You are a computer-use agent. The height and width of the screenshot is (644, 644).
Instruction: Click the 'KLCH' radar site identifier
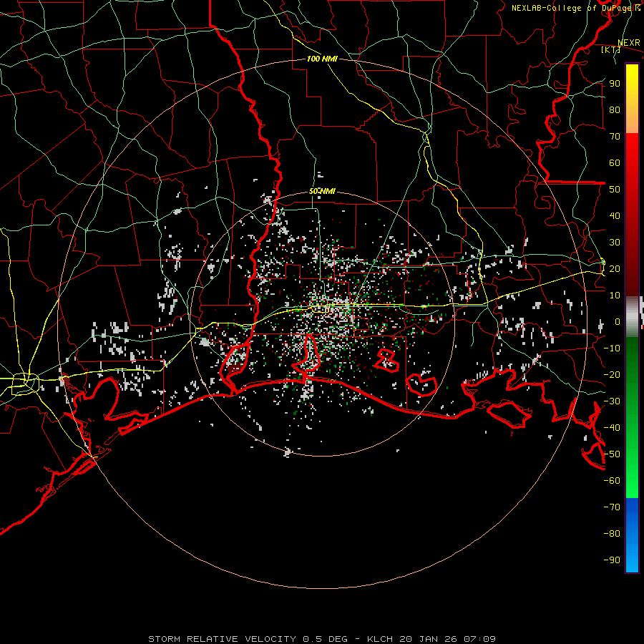point(379,639)
